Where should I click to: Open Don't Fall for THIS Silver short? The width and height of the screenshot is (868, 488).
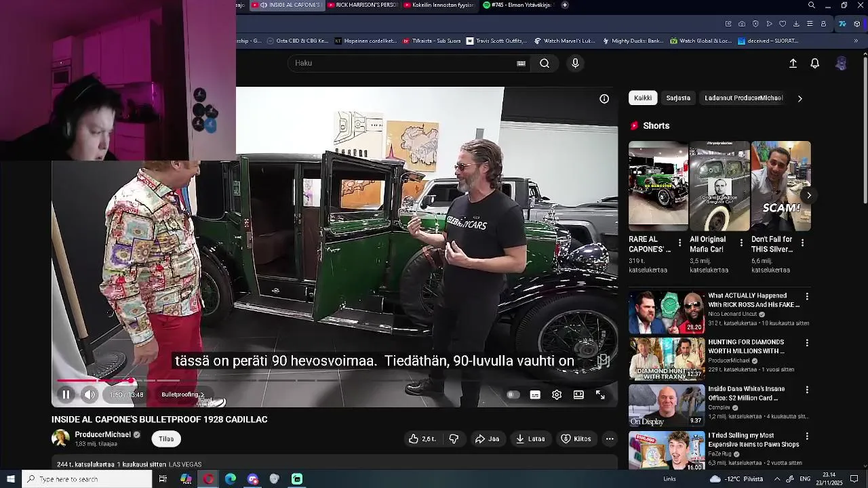tap(781, 186)
